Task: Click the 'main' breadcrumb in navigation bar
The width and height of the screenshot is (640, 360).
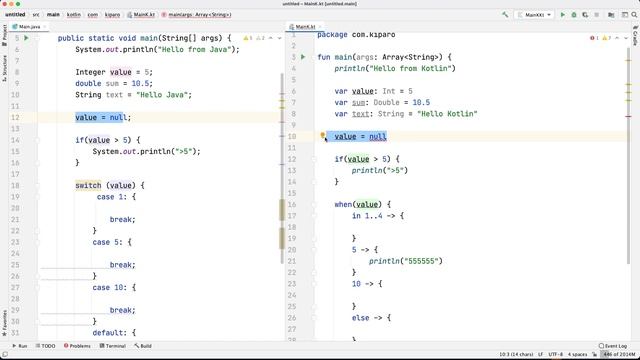Action: tap(53, 15)
